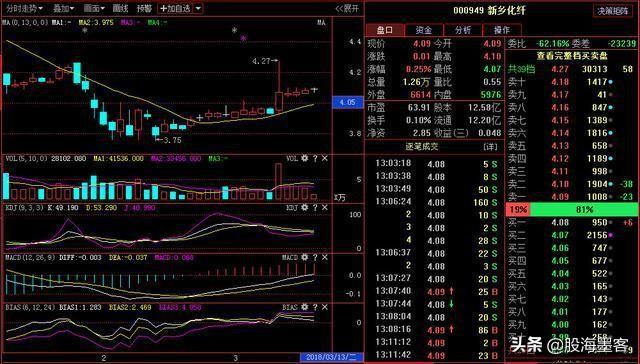The width and height of the screenshot is (640, 364).
Task: Click the MA label at chart corner
Action: (x=321, y=22)
